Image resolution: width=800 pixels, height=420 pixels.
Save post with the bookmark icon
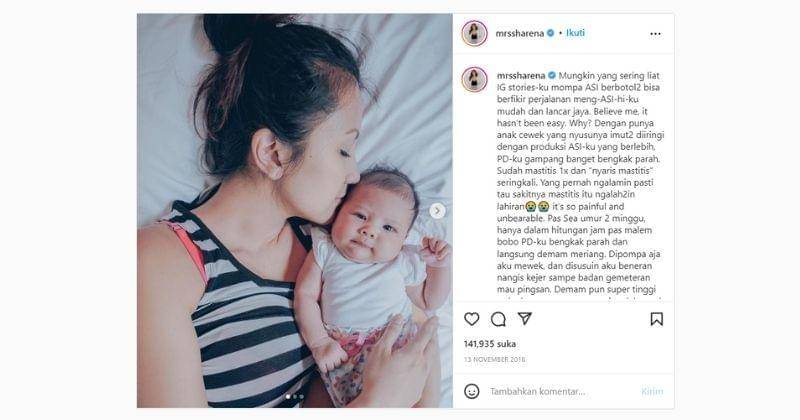coord(657,319)
